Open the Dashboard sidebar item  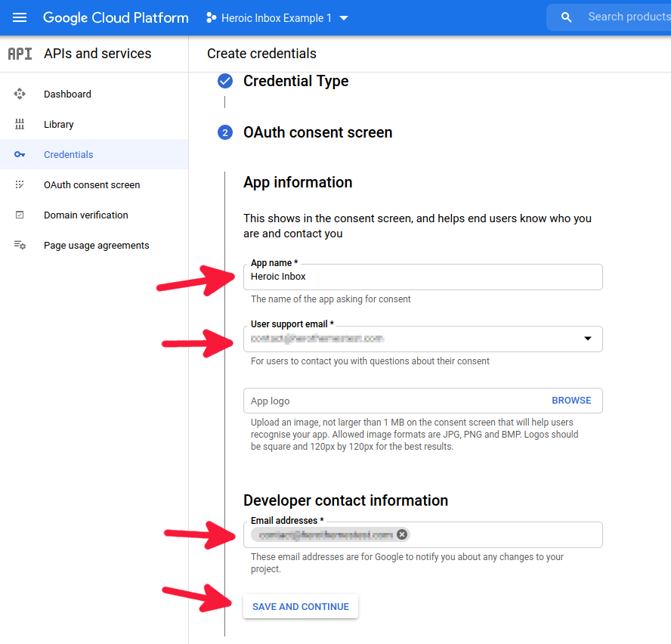[94, 94]
